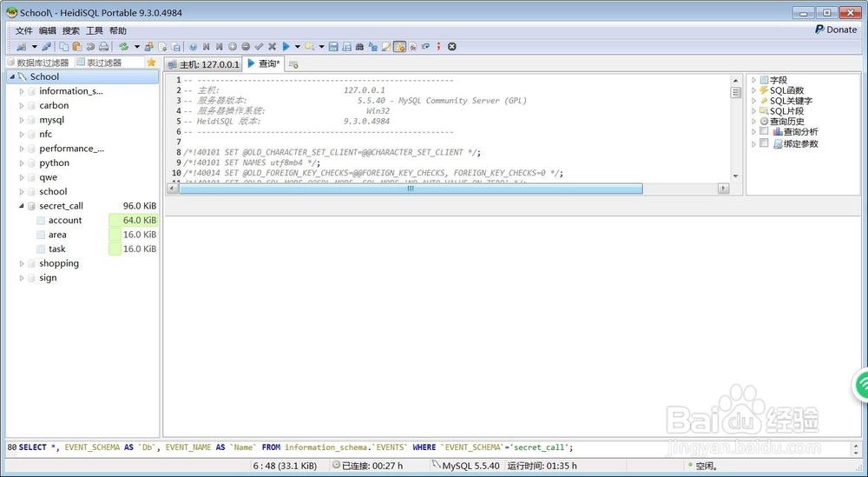The height and width of the screenshot is (477, 868).
Task: Open the user manager icon
Action: 149,47
